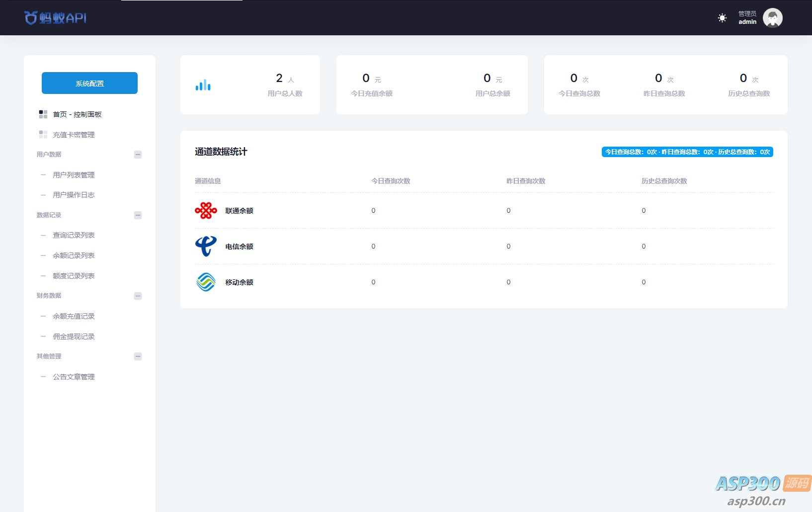The image size is (812, 512).
Task: Click the China Unicom 联通 logo icon
Action: (206, 211)
